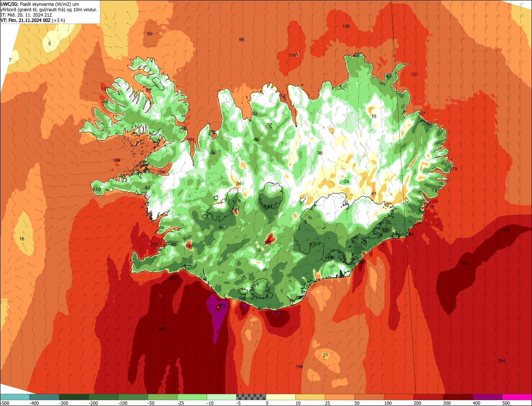Click the '349' value in the dark red sea
Image resolution: width=532 pixels, height=406 pixels.
[161, 329]
